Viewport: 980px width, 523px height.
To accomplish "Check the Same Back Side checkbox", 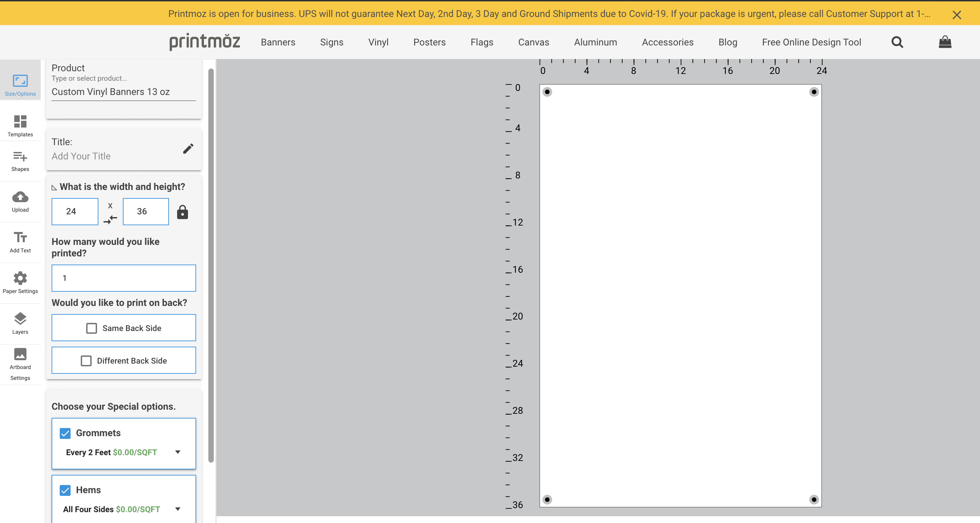I will (92, 328).
